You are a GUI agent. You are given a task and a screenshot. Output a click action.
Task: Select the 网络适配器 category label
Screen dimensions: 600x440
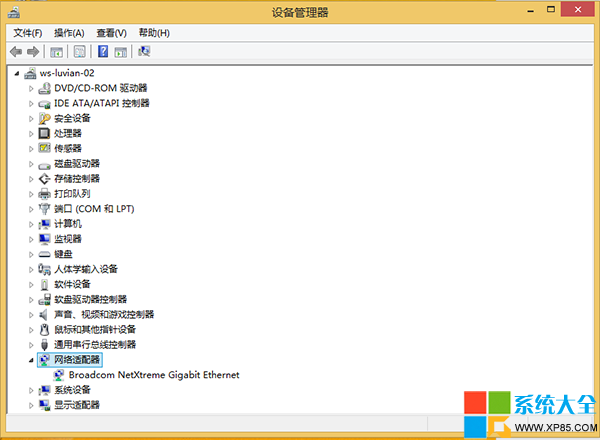(77, 360)
